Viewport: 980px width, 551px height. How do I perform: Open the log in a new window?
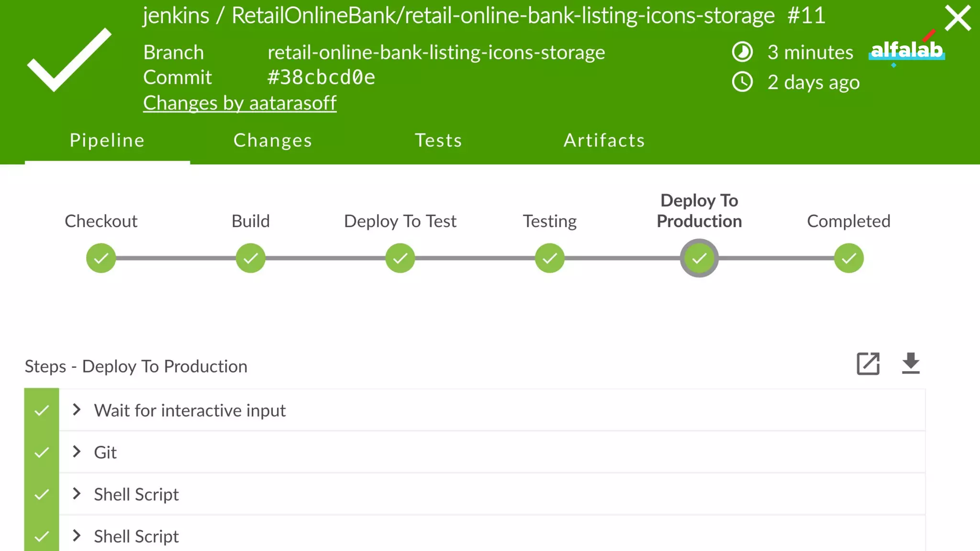(868, 364)
